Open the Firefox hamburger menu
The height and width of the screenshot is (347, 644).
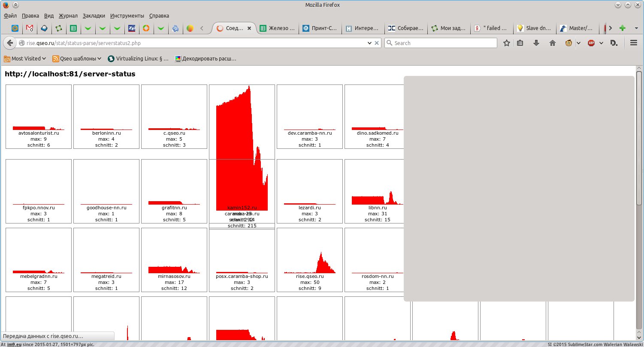[x=633, y=43]
